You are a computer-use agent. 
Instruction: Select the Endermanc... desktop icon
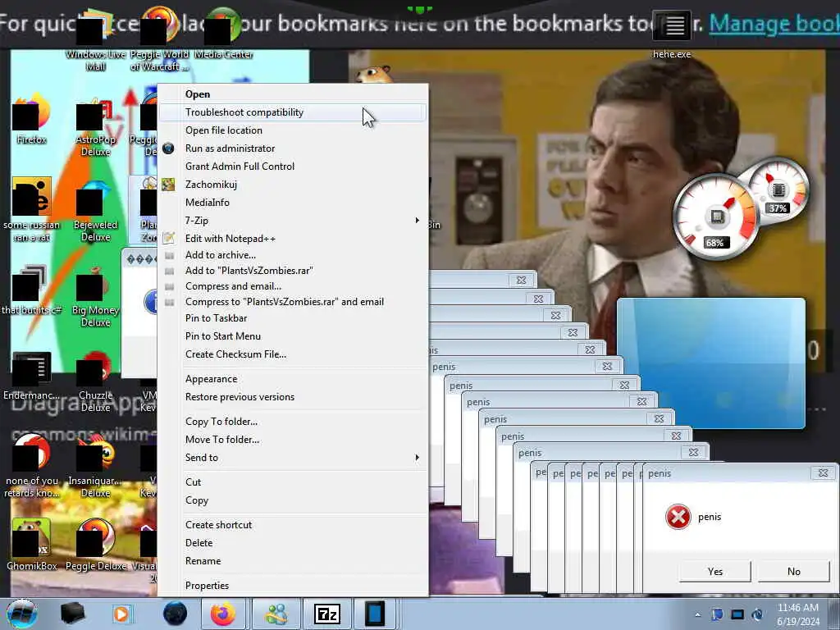point(32,376)
